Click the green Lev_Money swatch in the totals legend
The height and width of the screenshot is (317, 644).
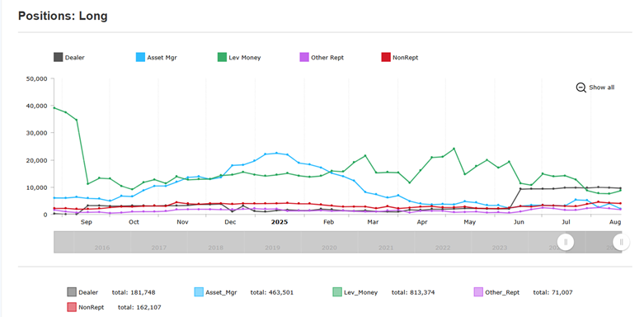click(x=337, y=292)
